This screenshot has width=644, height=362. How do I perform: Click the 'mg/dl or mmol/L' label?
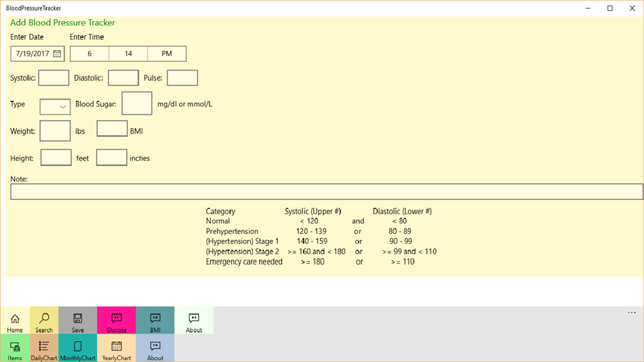coord(185,104)
